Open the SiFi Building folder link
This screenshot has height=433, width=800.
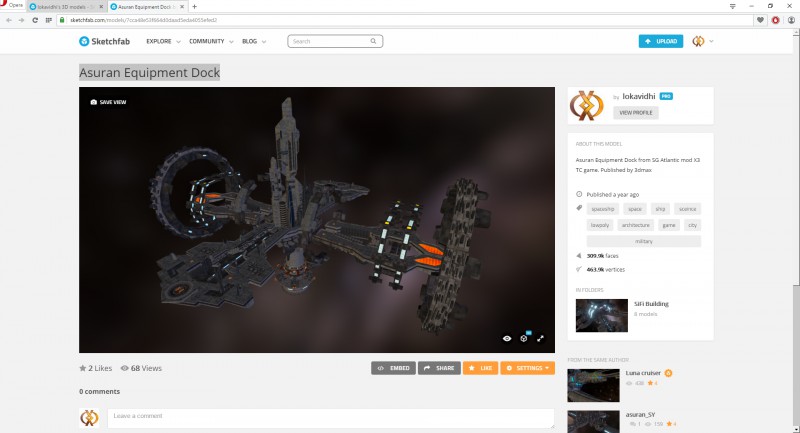[651, 304]
